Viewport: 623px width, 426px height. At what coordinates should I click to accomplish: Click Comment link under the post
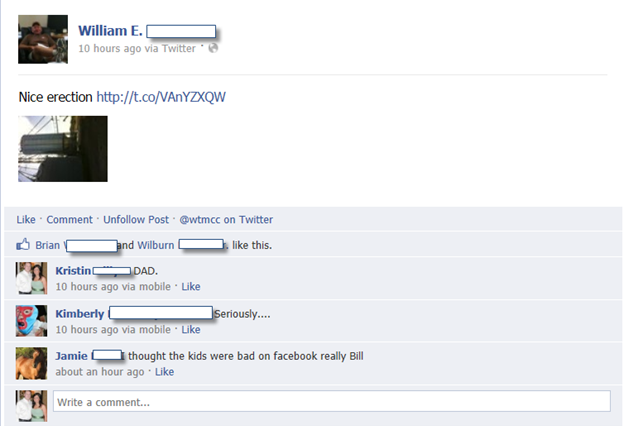tap(70, 219)
